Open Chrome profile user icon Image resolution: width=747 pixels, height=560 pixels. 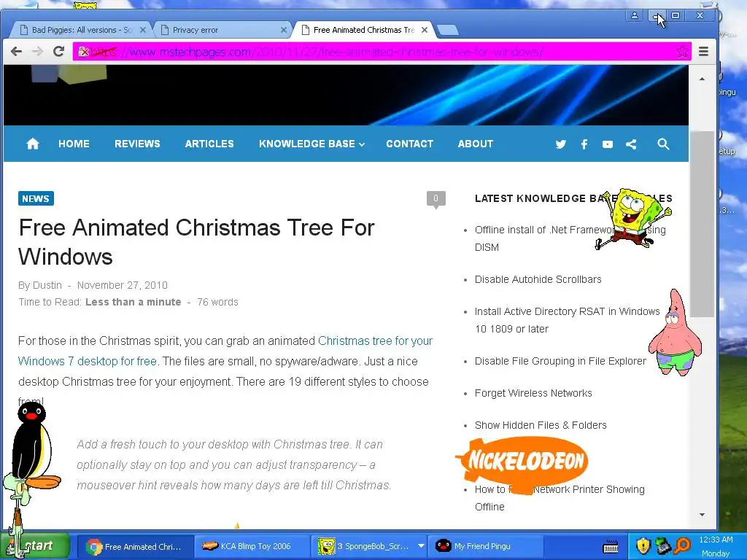click(x=635, y=16)
